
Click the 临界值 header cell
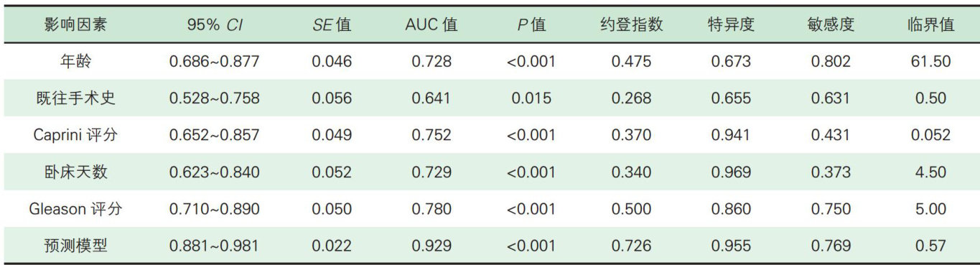coord(930,25)
